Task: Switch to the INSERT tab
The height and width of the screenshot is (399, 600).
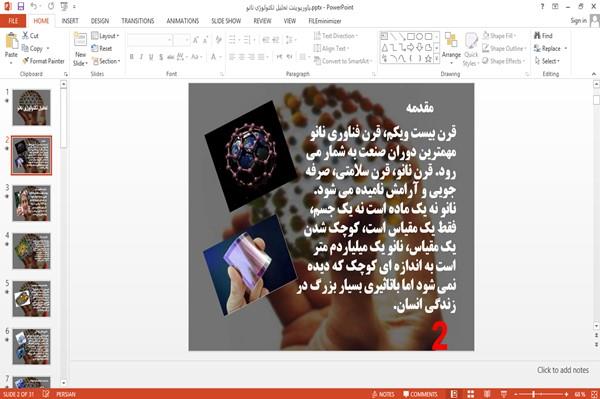Action: click(70, 21)
